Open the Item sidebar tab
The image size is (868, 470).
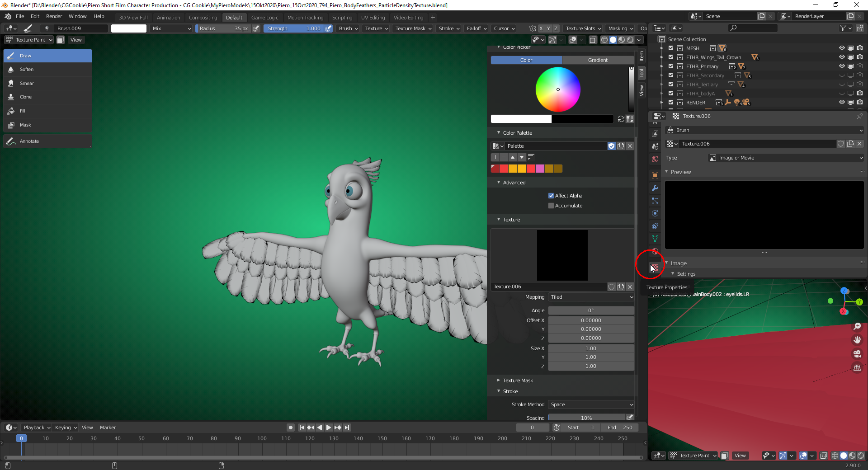642,56
